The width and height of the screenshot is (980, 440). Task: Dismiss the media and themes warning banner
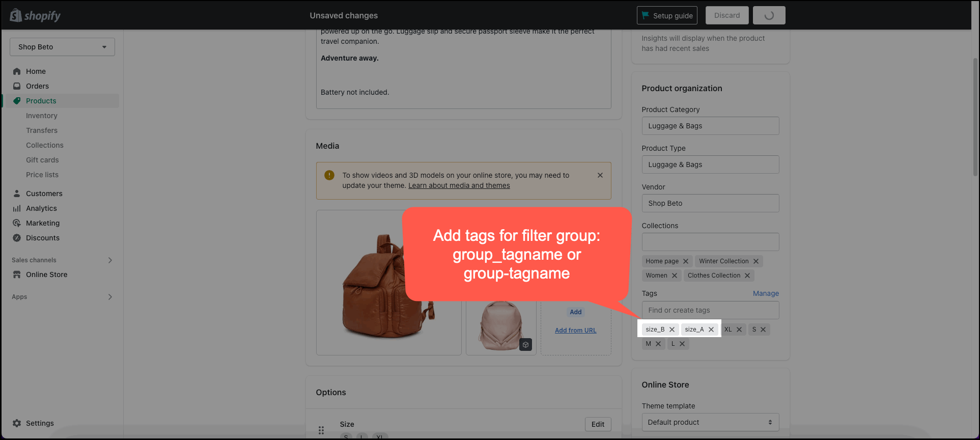coord(600,175)
